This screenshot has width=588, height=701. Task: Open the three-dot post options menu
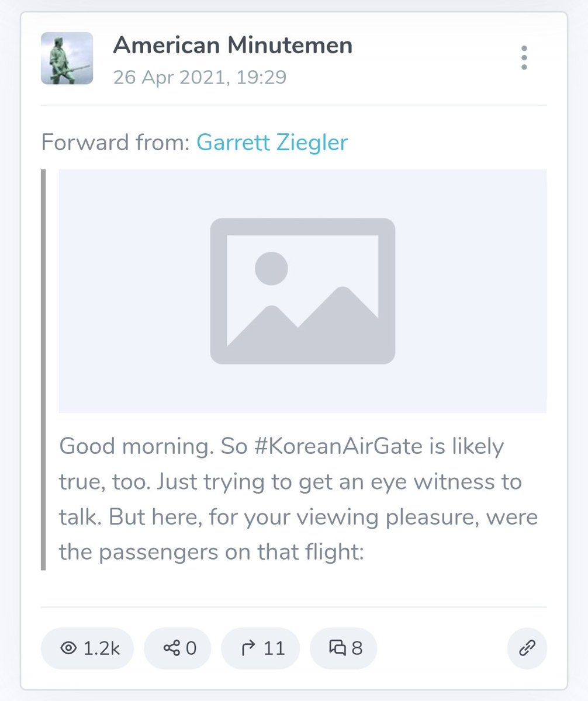pos(524,58)
